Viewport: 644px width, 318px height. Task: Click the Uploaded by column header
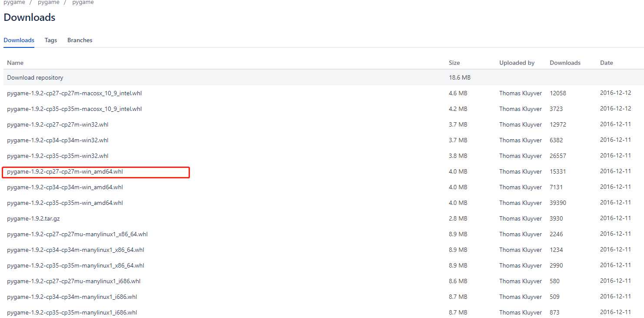point(517,63)
